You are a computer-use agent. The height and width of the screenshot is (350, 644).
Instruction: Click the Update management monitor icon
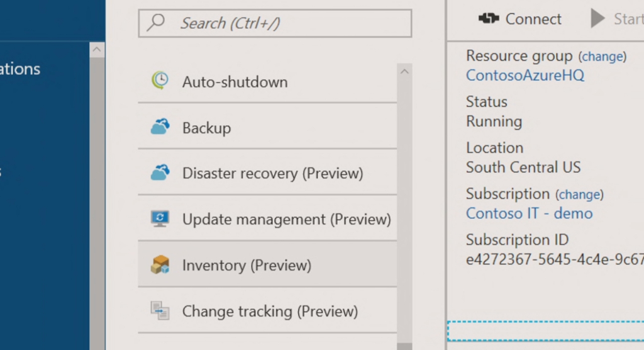click(x=160, y=218)
